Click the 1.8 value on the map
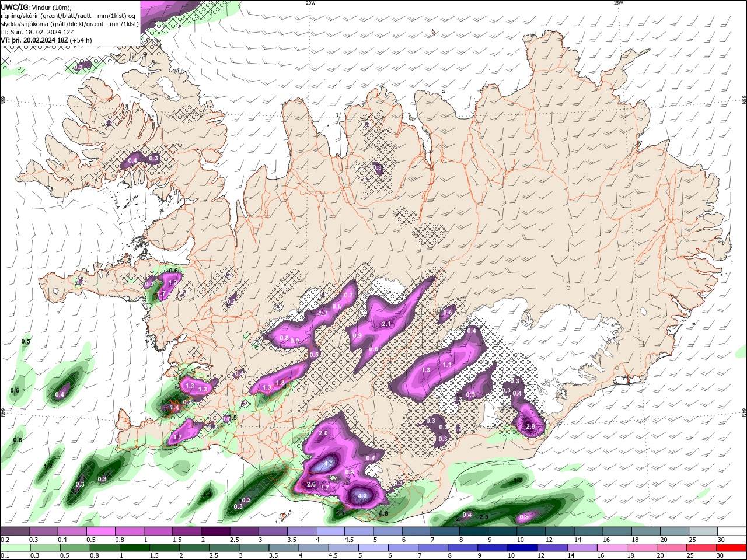Screen dimensions: 747x560 [x=280, y=383]
